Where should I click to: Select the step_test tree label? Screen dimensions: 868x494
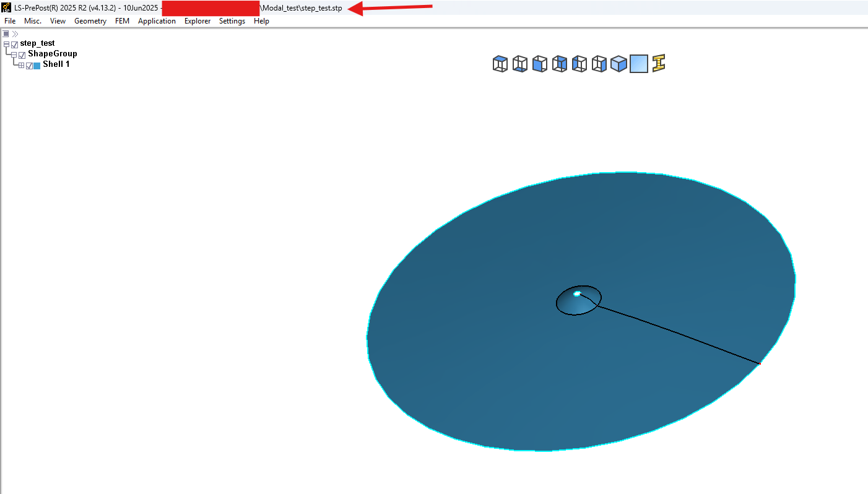pos(37,43)
